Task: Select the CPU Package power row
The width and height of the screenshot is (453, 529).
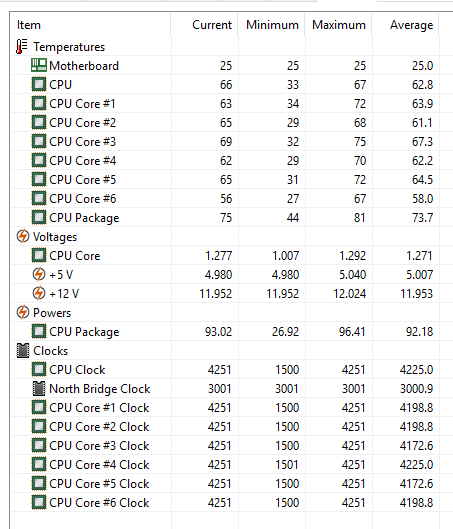Action: coord(225,331)
